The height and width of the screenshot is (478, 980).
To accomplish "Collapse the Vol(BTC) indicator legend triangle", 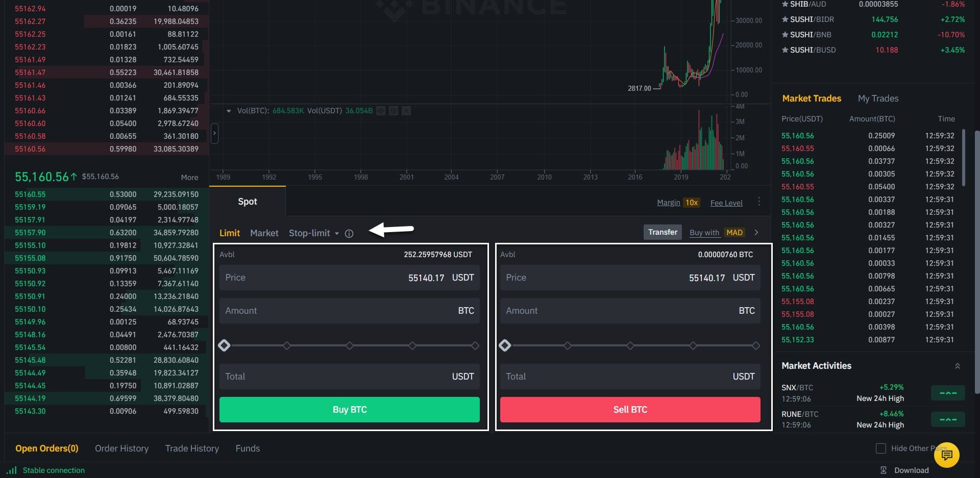I will (x=229, y=111).
